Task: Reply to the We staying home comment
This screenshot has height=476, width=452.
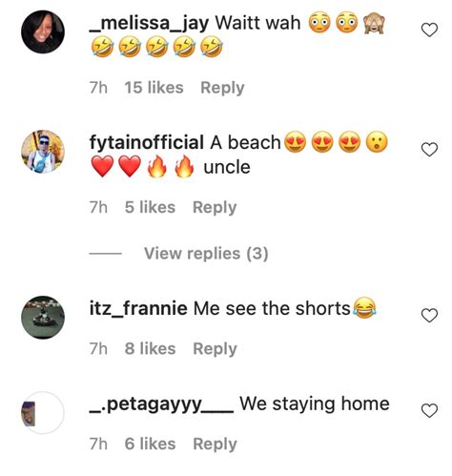Action: (215, 445)
